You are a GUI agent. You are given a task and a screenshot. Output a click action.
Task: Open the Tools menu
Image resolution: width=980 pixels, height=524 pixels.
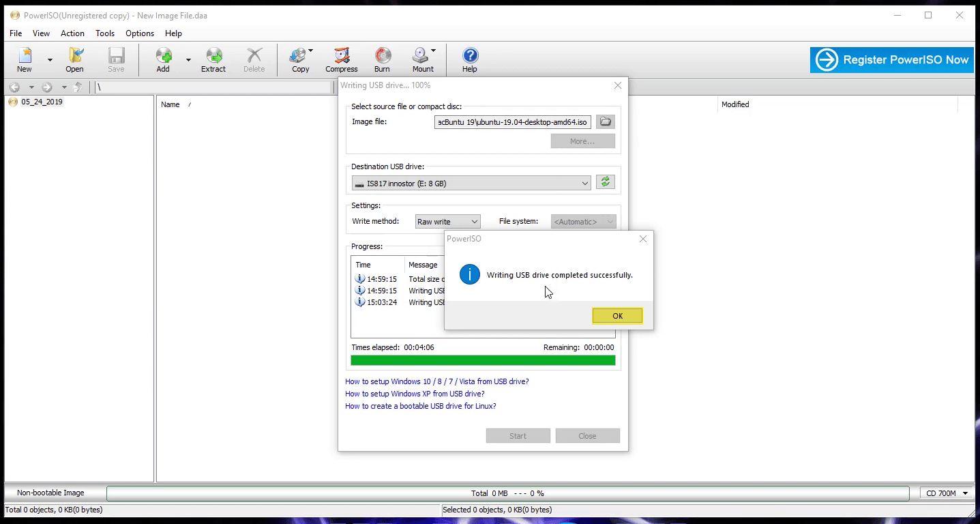(x=105, y=33)
